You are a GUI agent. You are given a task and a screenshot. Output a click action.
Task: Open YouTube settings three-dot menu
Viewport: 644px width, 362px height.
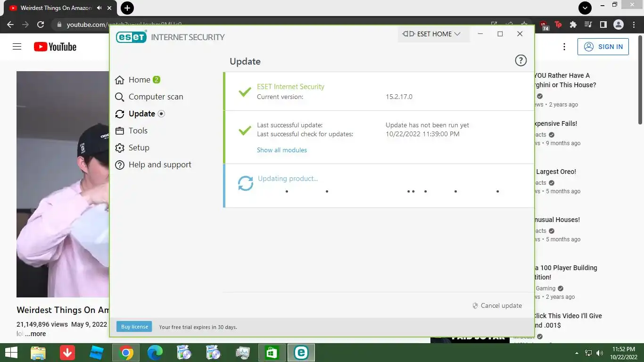click(x=564, y=47)
